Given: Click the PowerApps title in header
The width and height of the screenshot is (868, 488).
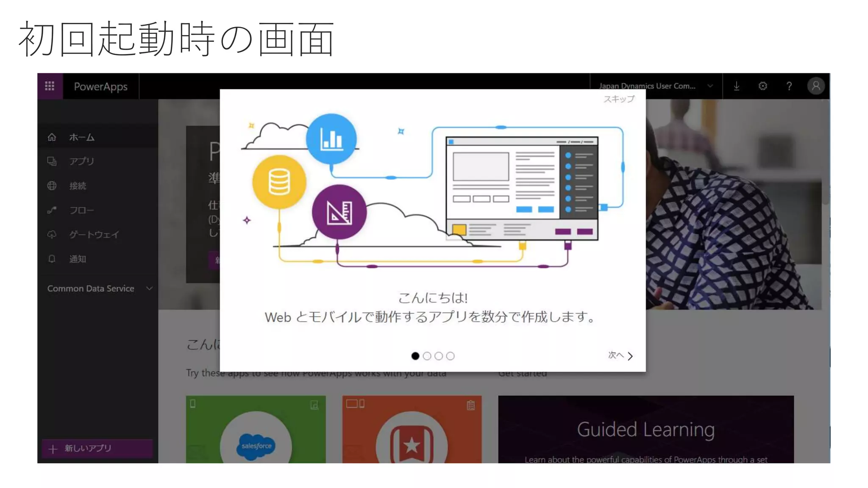Looking at the screenshot, I should tap(100, 86).
